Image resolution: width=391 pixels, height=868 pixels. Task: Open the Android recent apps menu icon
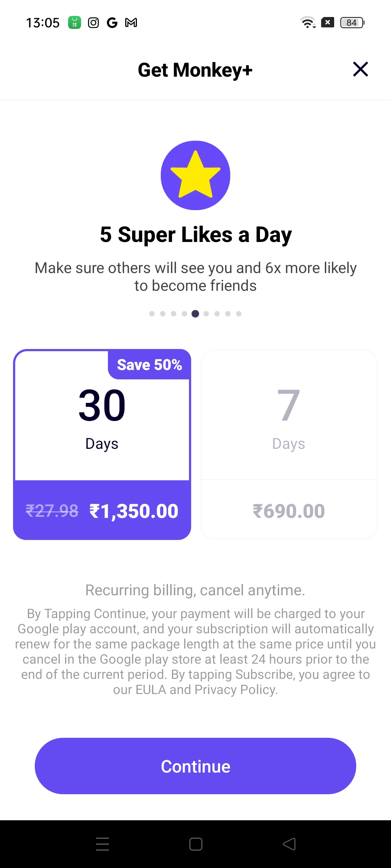pos(102,844)
